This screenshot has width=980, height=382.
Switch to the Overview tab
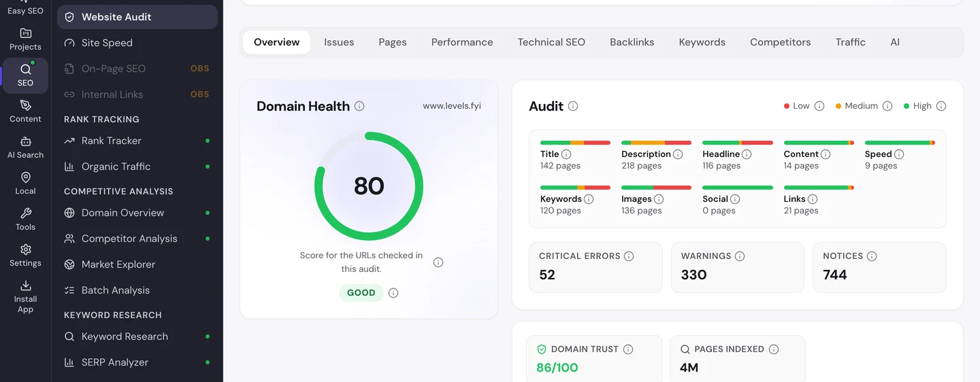tap(276, 42)
